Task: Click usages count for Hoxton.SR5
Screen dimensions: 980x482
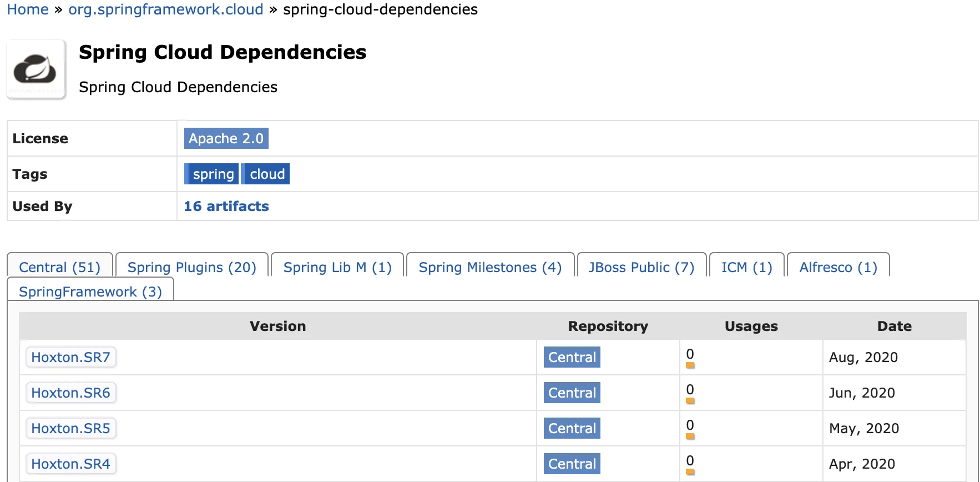Action: (x=690, y=425)
